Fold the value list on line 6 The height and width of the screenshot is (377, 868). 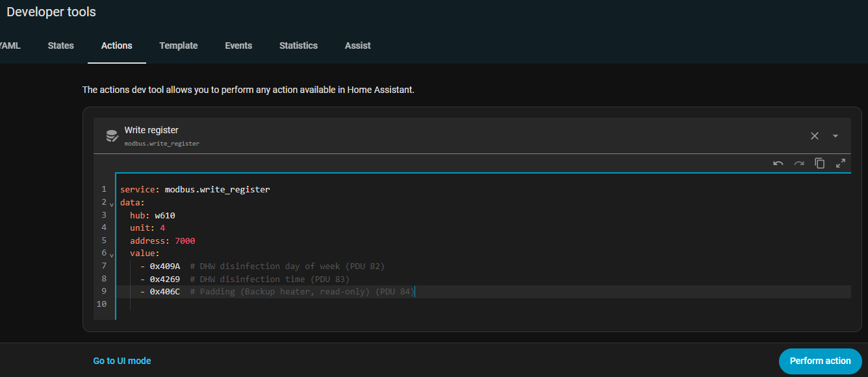click(112, 255)
